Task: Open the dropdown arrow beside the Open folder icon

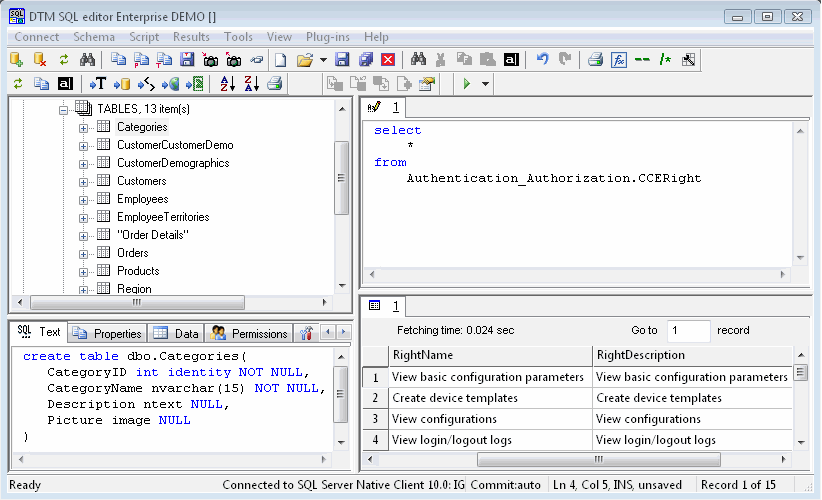Action: tap(322, 60)
